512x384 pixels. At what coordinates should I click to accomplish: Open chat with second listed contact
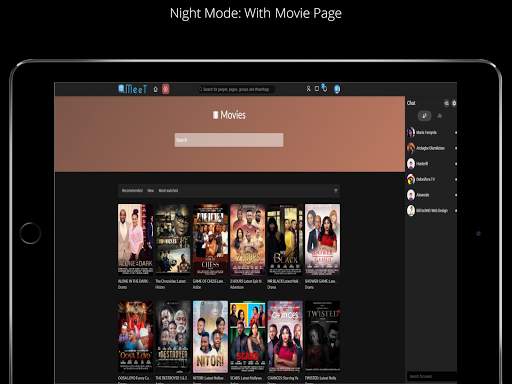tap(431, 148)
